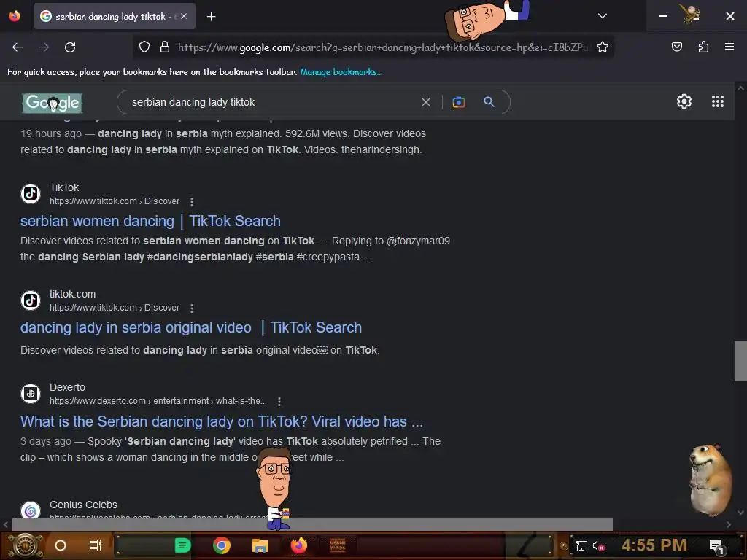Open Task View on taskbar
This screenshot has width=747, height=560.
coord(96,545)
